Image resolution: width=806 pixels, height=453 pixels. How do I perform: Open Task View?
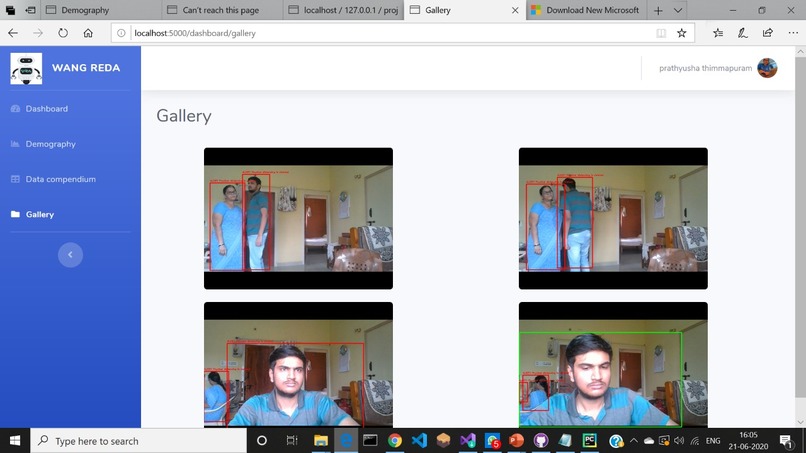[292, 441]
